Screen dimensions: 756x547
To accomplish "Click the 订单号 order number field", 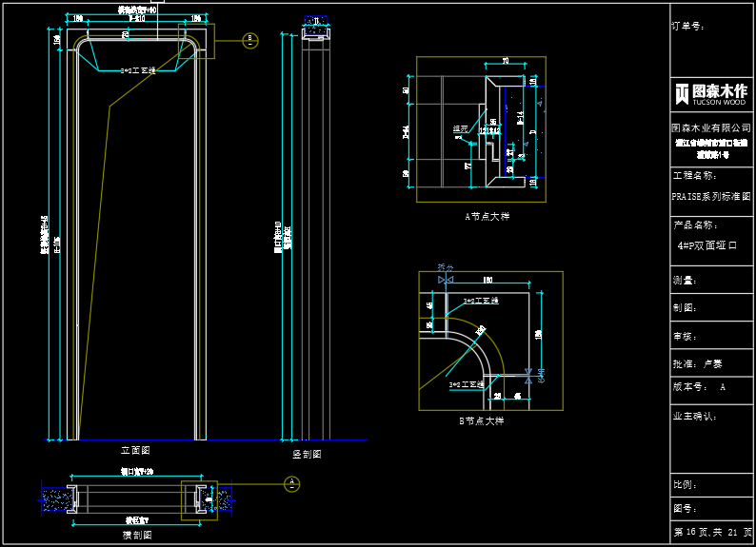I will point(688,27).
